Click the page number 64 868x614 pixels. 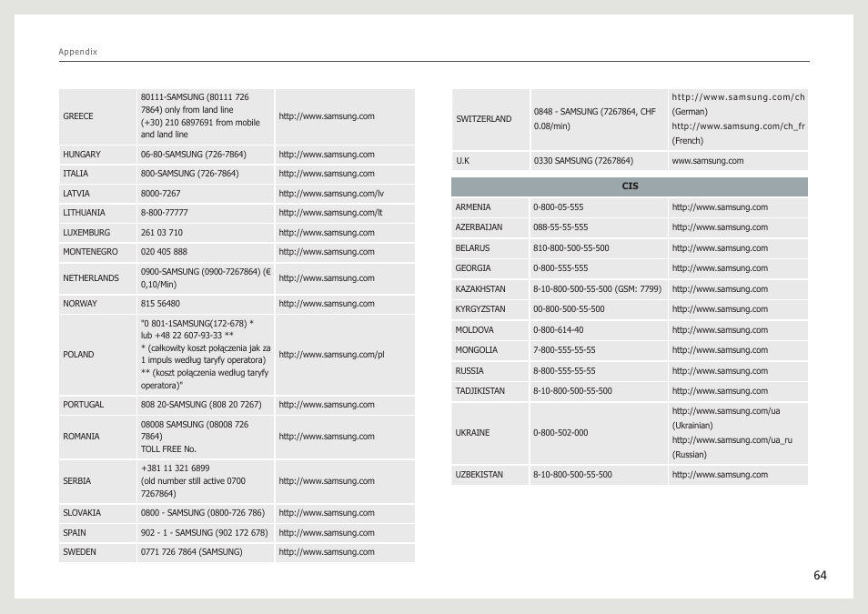point(820,575)
